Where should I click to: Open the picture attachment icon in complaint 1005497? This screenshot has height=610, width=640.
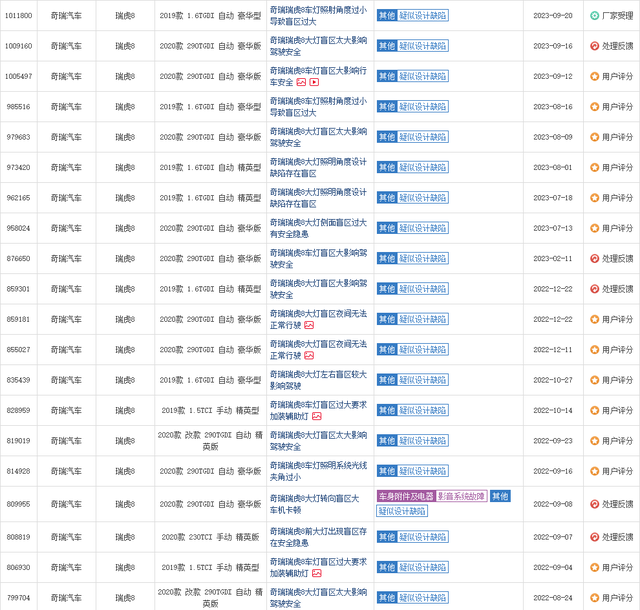click(301, 82)
